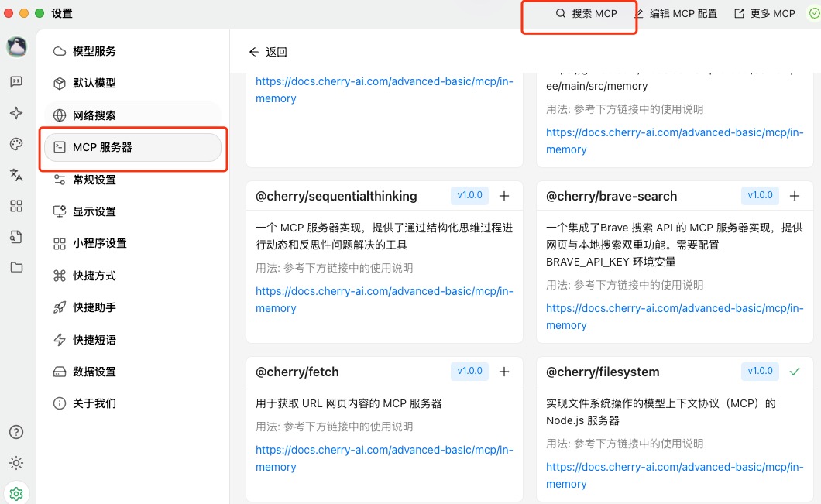Open the user avatar in the sidebar
821x504 pixels.
coord(17,47)
